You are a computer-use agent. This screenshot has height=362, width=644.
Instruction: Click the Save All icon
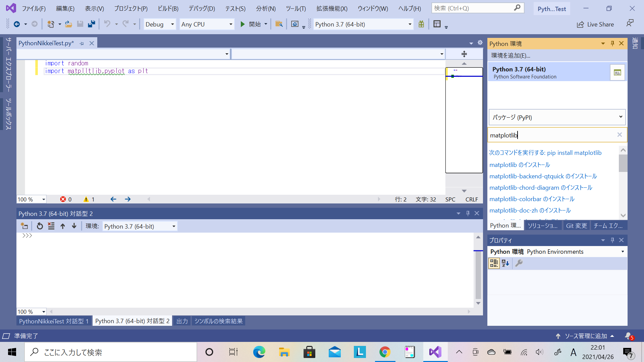(x=91, y=24)
